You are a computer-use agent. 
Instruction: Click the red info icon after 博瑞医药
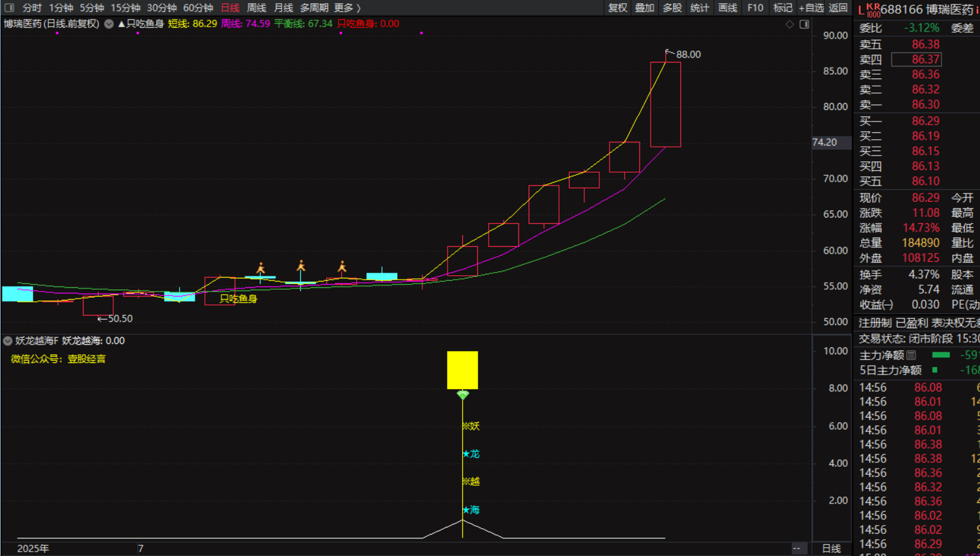(x=977, y=10)
